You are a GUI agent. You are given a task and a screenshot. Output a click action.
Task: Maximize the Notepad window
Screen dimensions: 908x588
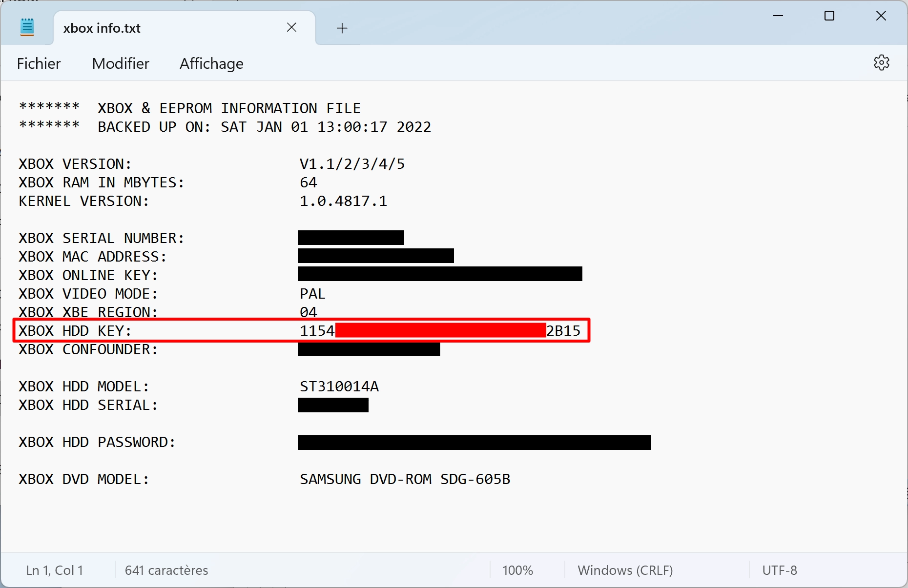[829, 16]
